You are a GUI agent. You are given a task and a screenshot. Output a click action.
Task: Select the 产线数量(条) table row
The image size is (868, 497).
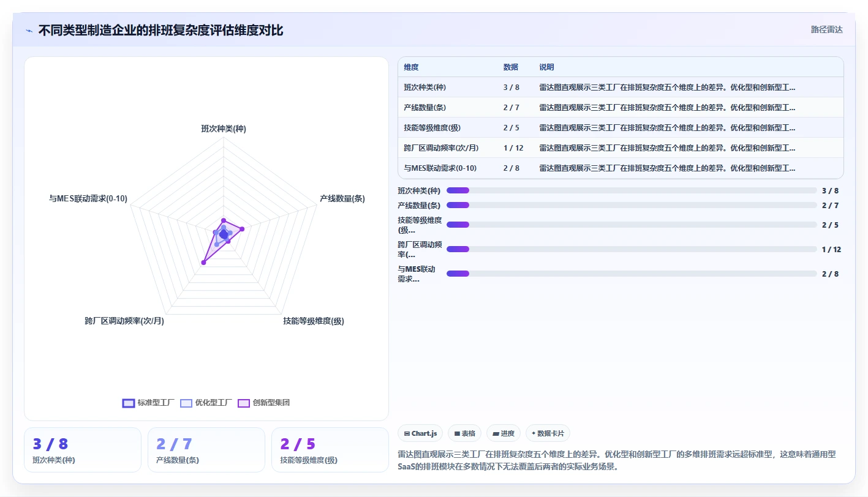click(x=621, y=107)
